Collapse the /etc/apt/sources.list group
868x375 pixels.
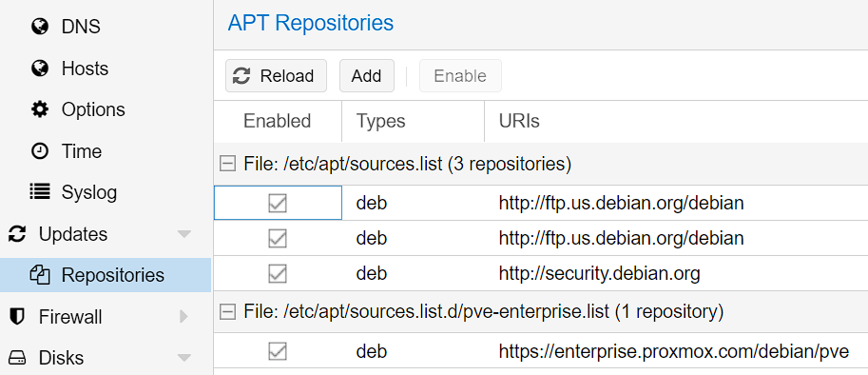coord(227,164)
